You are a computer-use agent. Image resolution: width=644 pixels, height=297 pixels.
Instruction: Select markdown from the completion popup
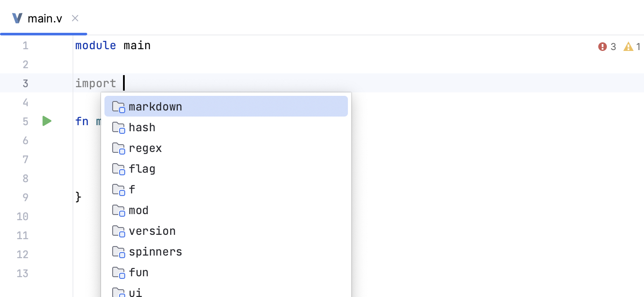[x=155, y=107]
